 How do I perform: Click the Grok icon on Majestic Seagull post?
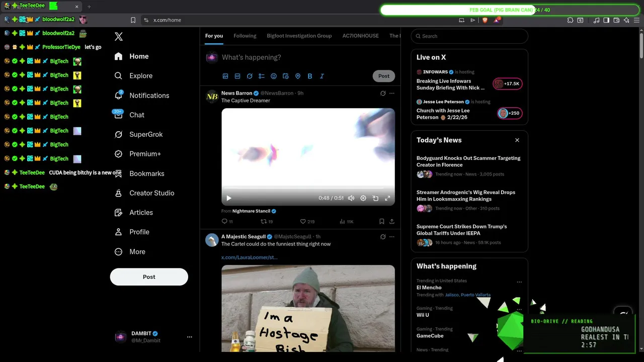coord(383,236)
